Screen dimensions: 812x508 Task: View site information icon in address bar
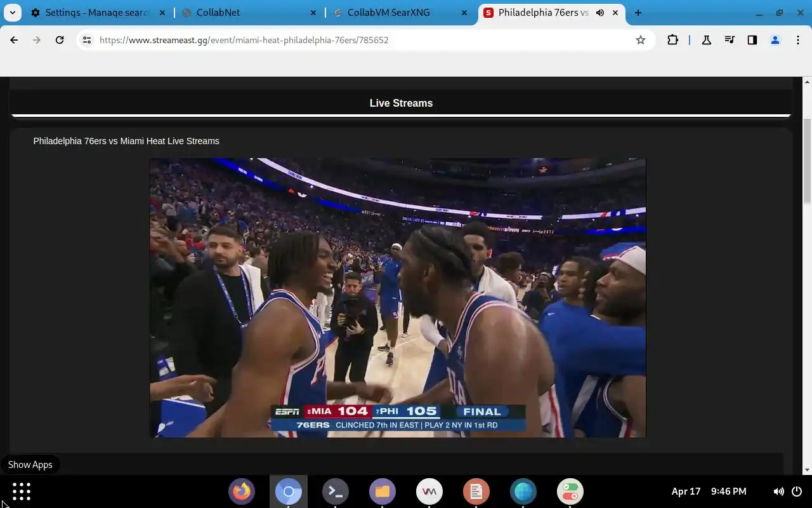coord(88,40)
